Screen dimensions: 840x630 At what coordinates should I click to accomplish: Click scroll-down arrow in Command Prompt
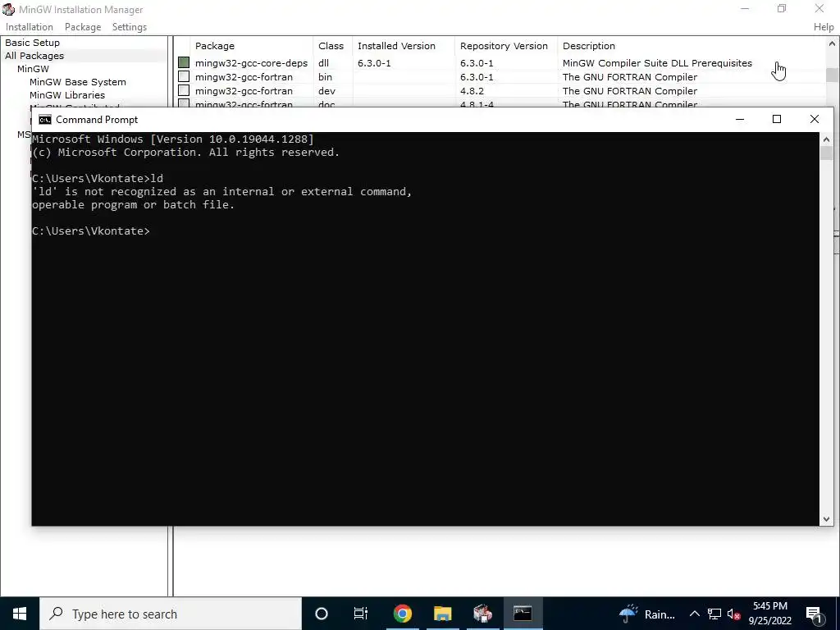(x=826, y=518)
